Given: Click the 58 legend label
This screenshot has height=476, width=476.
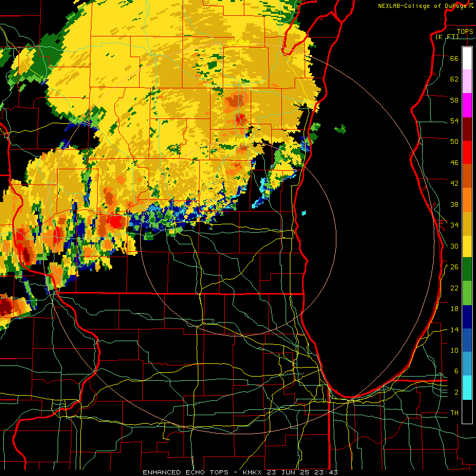Looking at the screenshot, I should coord(454,100).
